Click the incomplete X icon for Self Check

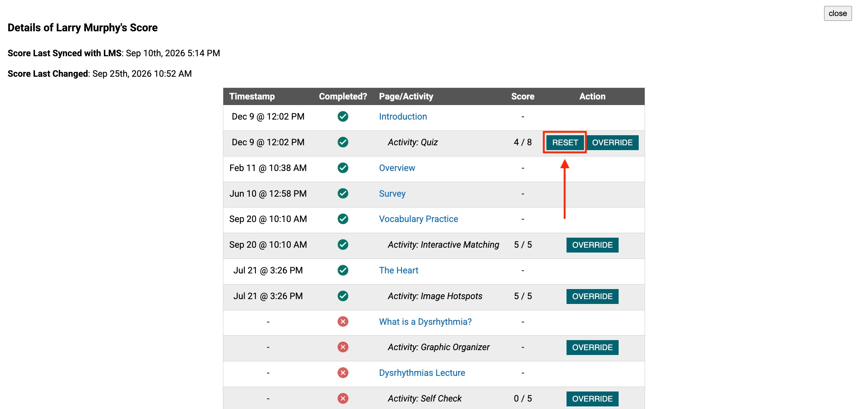coord(343,399)
